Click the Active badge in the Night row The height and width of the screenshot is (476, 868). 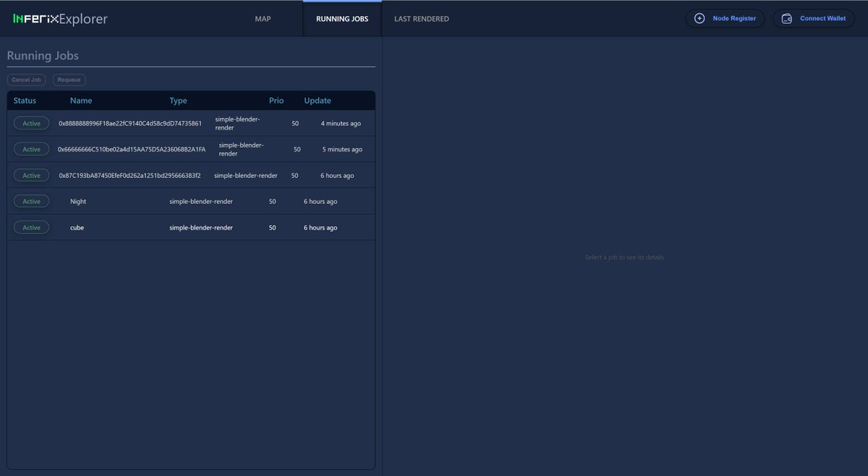coord(32,202)
